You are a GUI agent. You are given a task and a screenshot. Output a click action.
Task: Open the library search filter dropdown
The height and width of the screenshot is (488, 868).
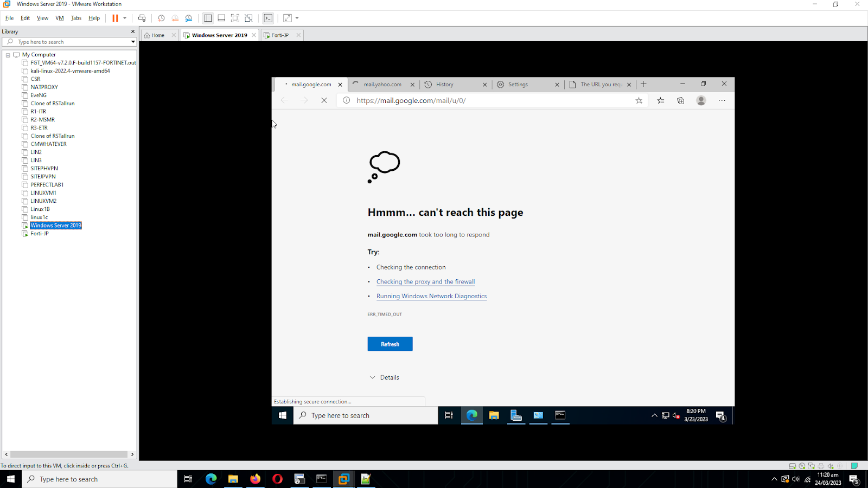pyautogui.click(x=132, y=42)
